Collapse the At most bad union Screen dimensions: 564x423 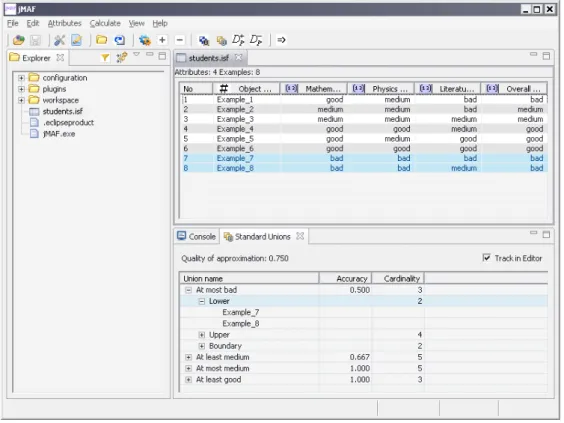coord(188,290)
